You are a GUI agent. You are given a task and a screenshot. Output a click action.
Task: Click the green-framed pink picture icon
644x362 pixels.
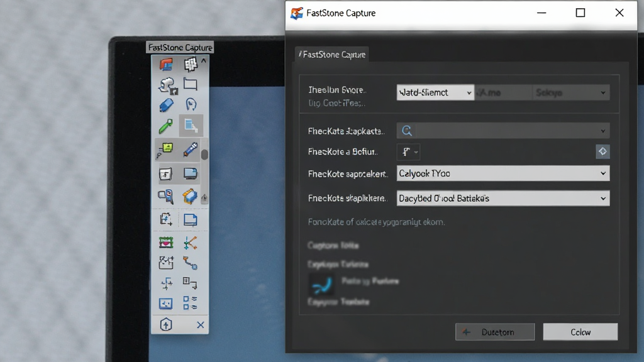point(166,243)
